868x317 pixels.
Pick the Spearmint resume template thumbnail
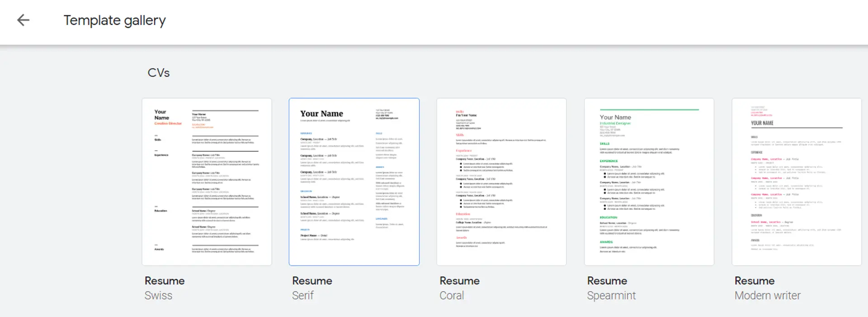[x=649, y=182]
